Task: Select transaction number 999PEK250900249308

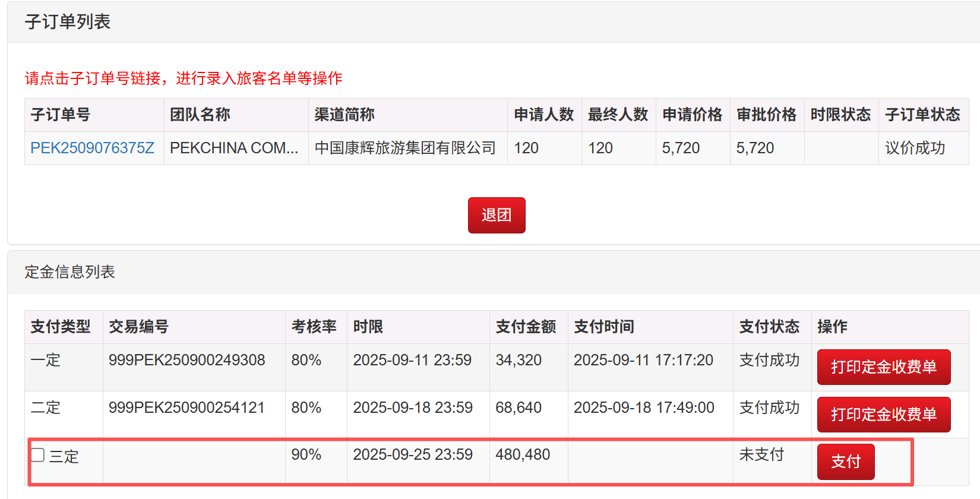Action: (186, 360)
